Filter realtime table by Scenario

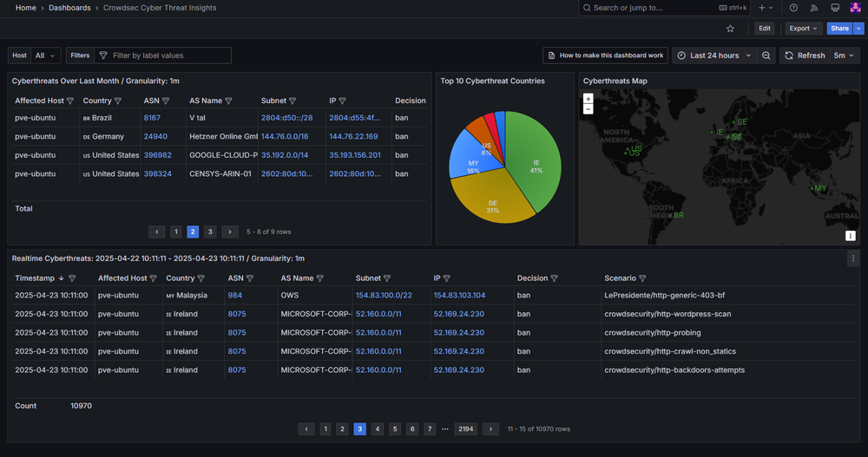click(x=642, y=278)
